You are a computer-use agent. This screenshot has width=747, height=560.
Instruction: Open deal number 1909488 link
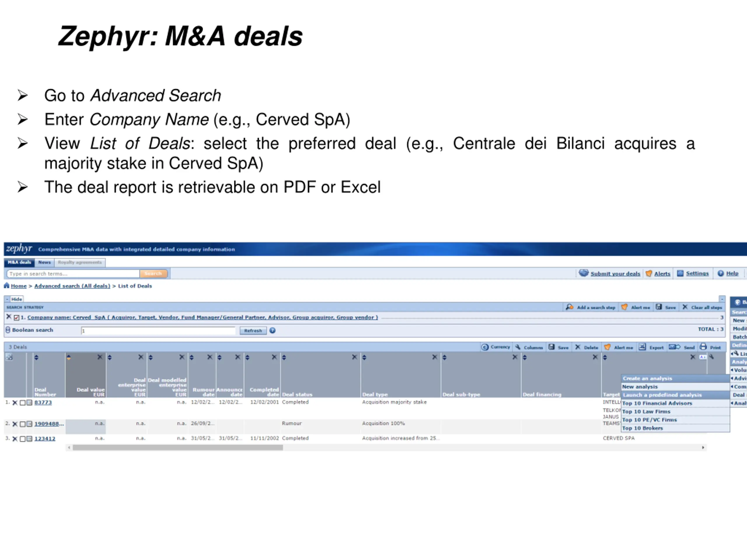tap(49, 424)
